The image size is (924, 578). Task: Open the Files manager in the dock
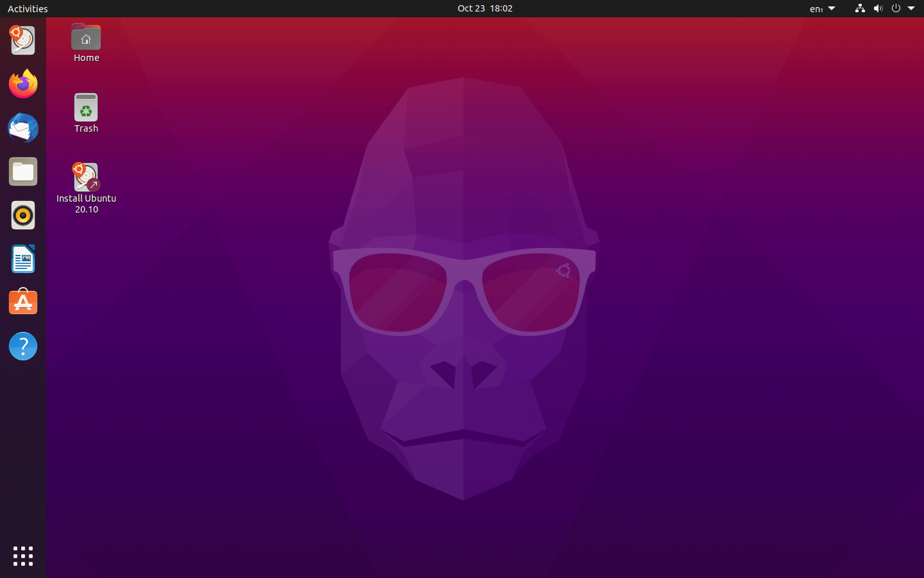coord(23,171)
